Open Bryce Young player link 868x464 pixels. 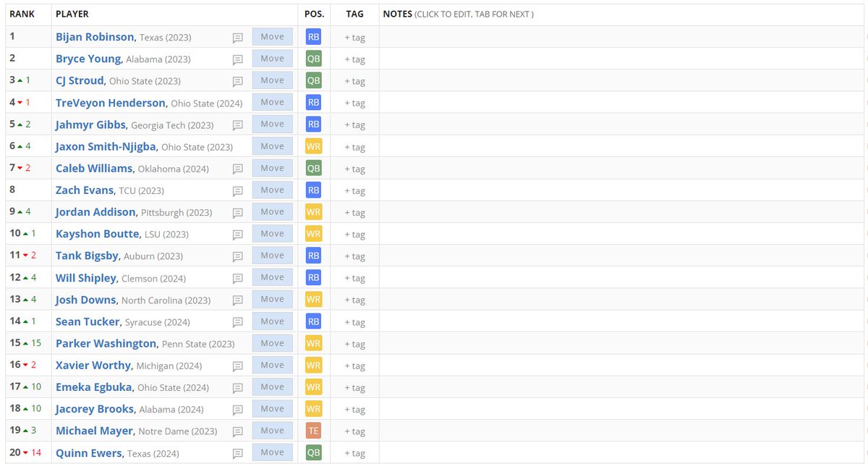click(x=89, y=59)
